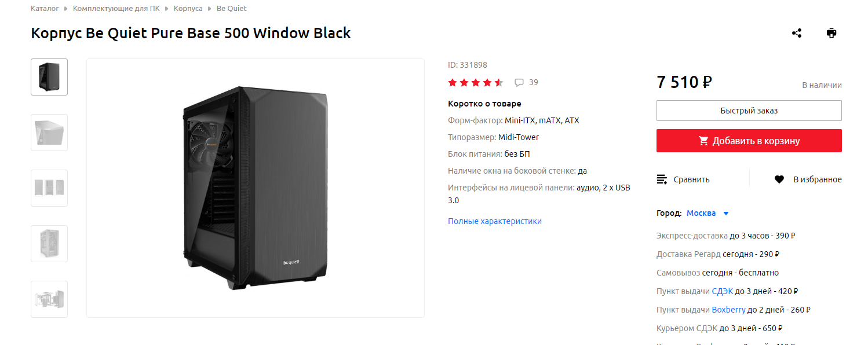Go to the Каталог breadcrumb

coord(45,9)
